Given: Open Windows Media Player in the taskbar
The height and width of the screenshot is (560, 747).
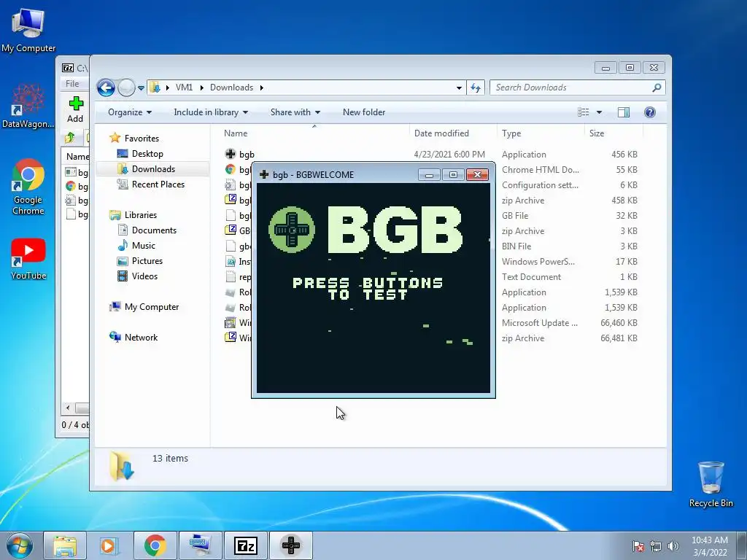Looking at the screenshot, I should [x=109, y=545].
